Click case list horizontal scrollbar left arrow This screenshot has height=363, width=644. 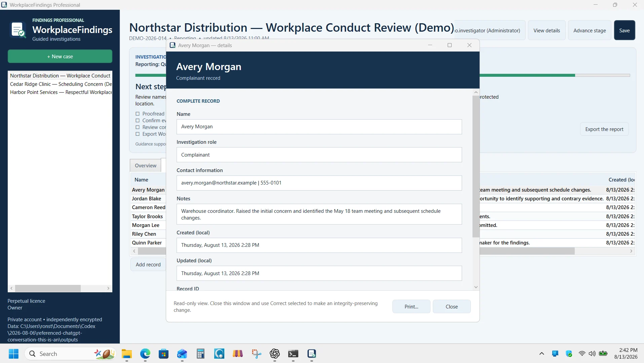[x=12, y=288]
